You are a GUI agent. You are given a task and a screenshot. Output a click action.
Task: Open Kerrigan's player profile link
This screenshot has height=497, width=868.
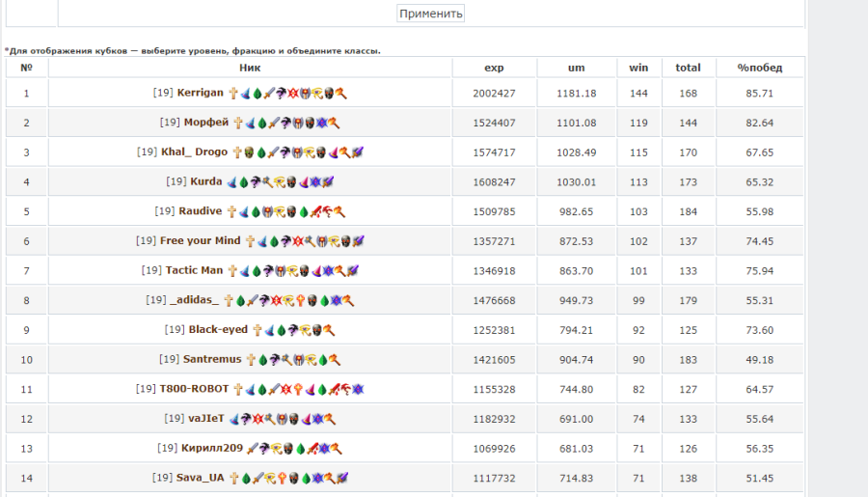click(200, 93)
